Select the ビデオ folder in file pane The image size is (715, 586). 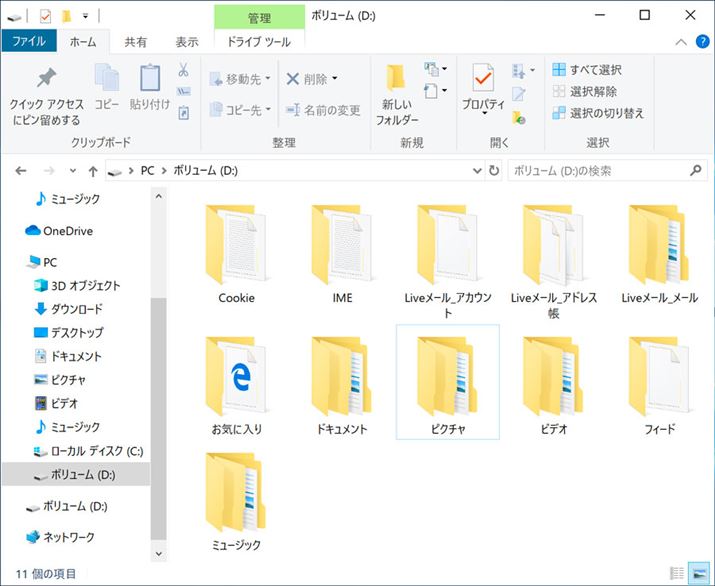tap(554, 386)
